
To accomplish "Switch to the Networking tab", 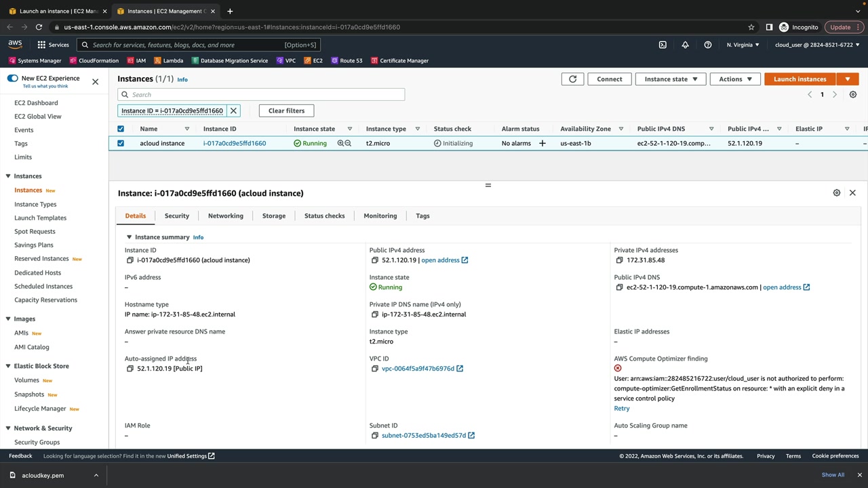I will tap(225, 216).
